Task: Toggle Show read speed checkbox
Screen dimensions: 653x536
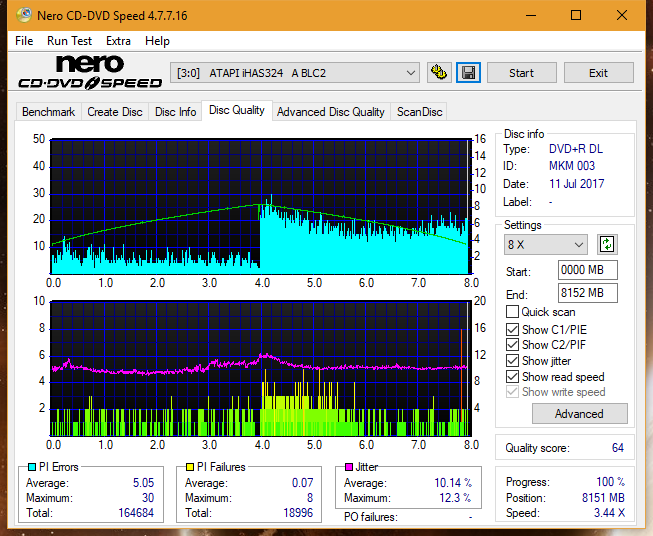Action: click(x=512, y=376)
